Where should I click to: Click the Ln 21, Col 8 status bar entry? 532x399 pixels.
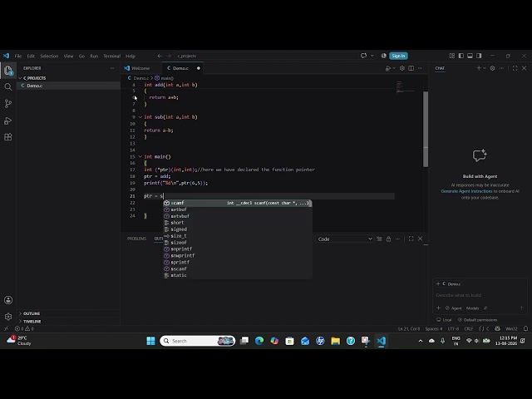pos(409,328)
